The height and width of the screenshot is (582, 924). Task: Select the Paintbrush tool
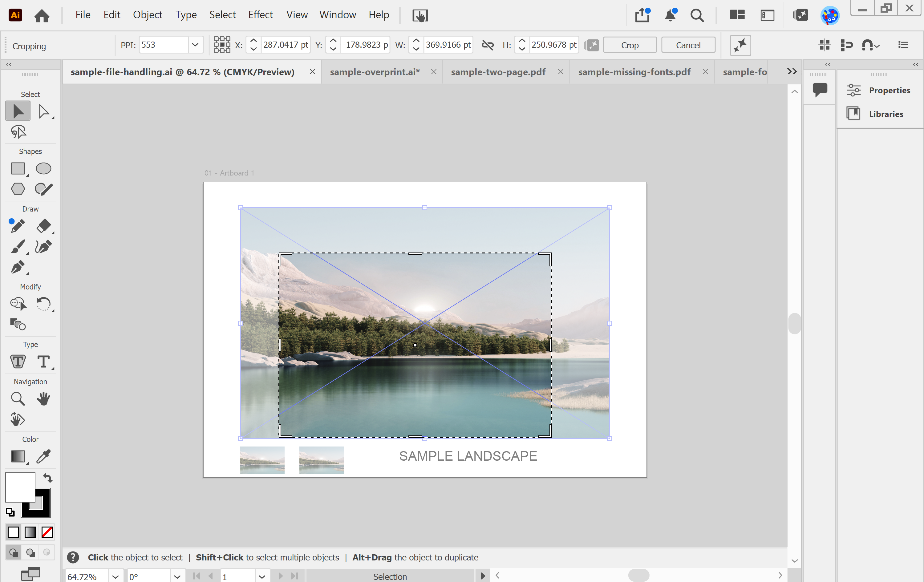point(18,246)
